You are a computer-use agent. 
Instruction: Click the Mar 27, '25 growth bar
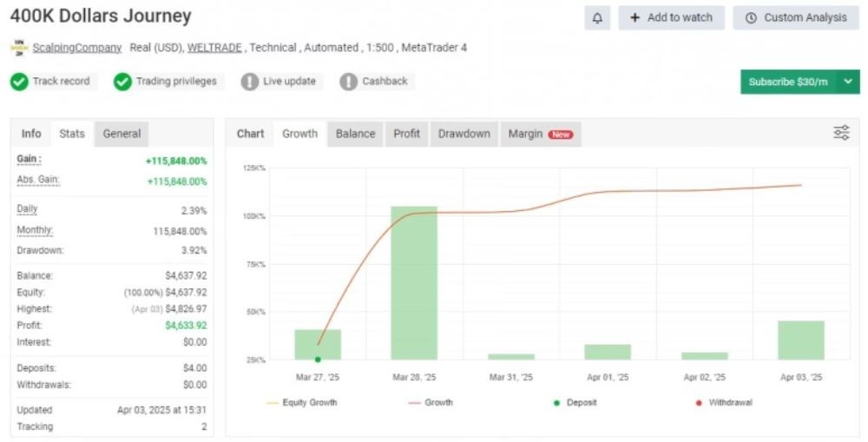click(318, 345)
